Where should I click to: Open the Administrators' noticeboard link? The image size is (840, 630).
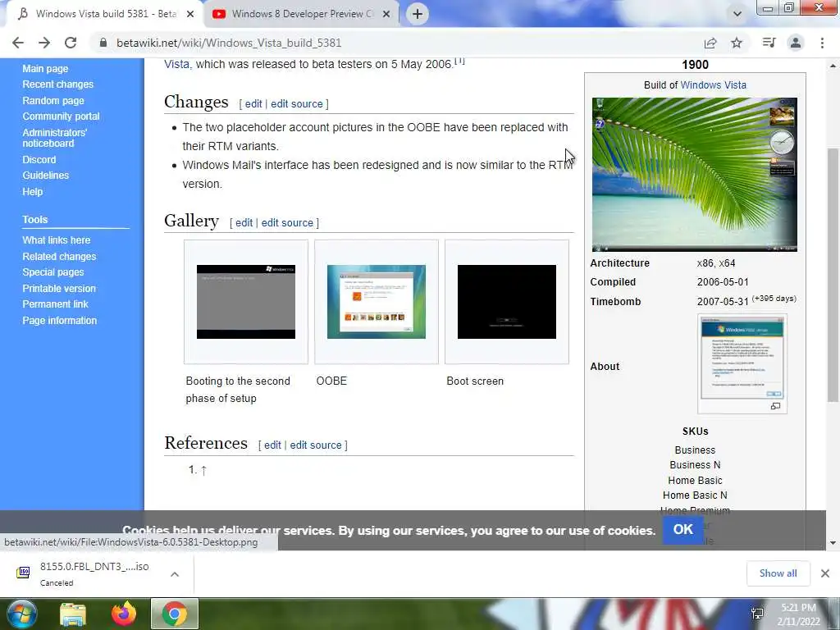54,138
